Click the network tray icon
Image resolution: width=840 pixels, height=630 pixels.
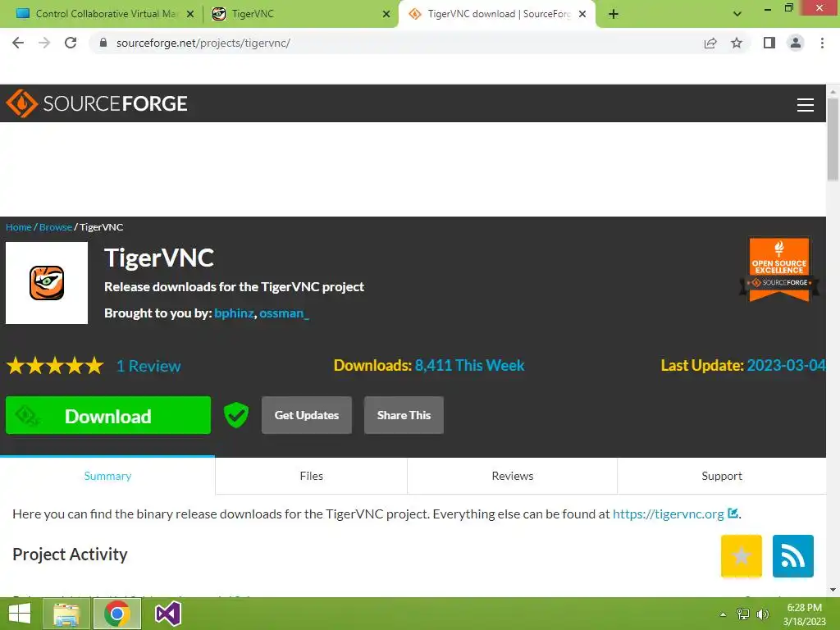point(743,614)
